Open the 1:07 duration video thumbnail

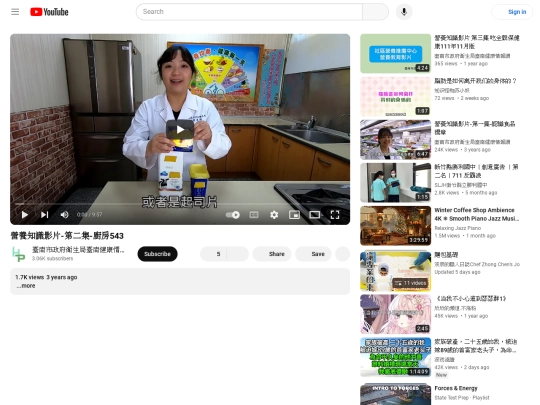point(395,97)
